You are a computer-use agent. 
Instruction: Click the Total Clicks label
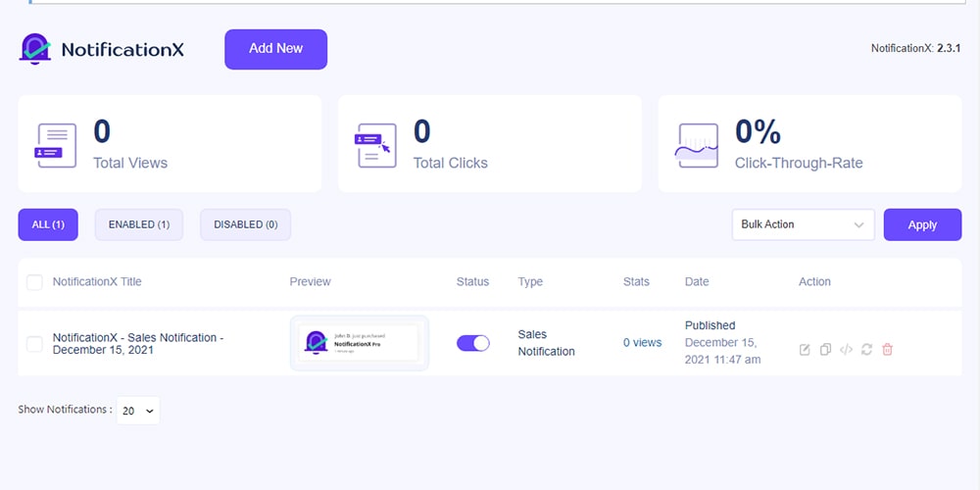tap(450, 163)
